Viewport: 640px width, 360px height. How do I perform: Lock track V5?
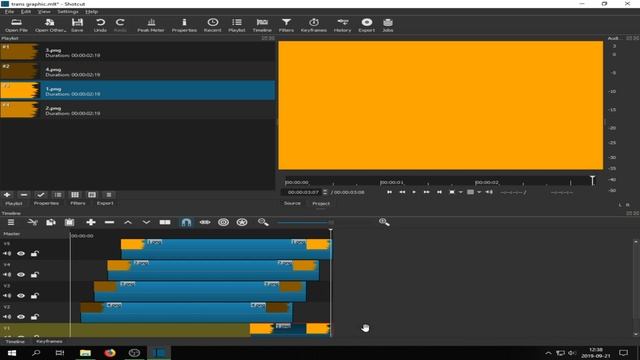pos(35,253)
